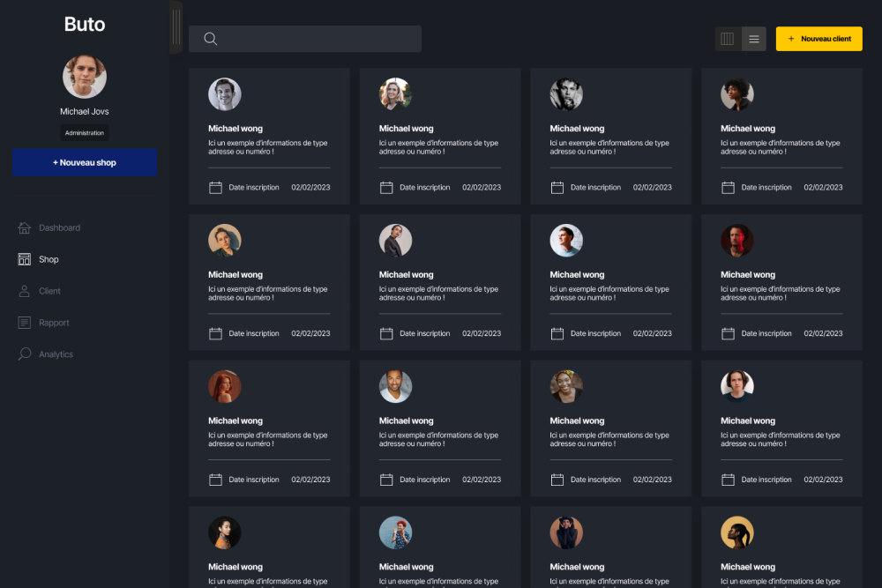This screenshot has width=882, height=588.
Task: Click the Administration role badge
Action: 85,133
